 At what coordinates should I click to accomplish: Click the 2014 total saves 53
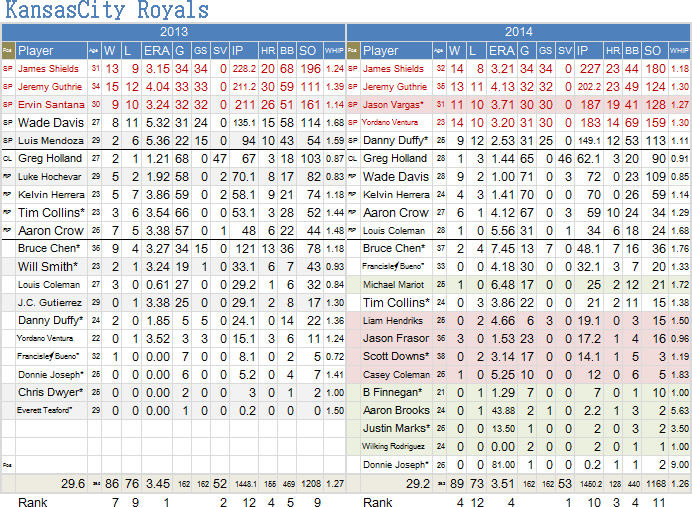[565, 484]
